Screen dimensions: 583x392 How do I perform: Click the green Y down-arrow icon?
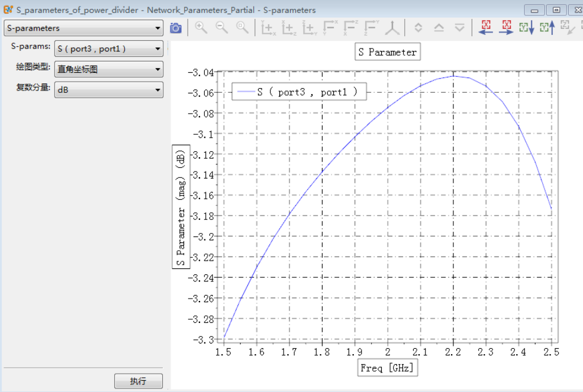[527, 28]
